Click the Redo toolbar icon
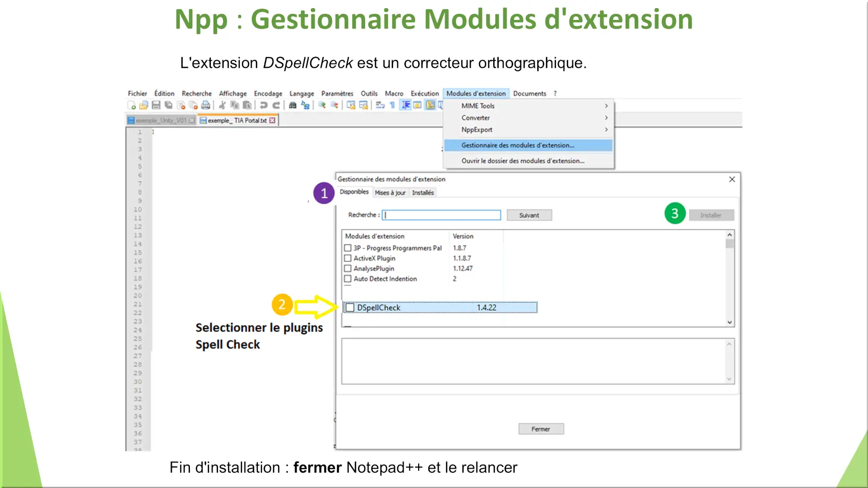Image resolution: width=868 pixels, height=488 pixels. 276,105
